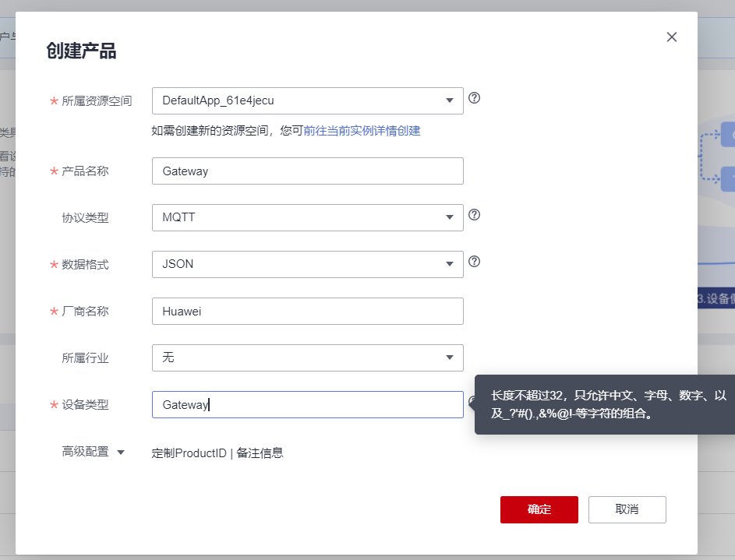Open the 协议类型 MQTT dropdown
The image size is (735, 560).
(307, 217)
